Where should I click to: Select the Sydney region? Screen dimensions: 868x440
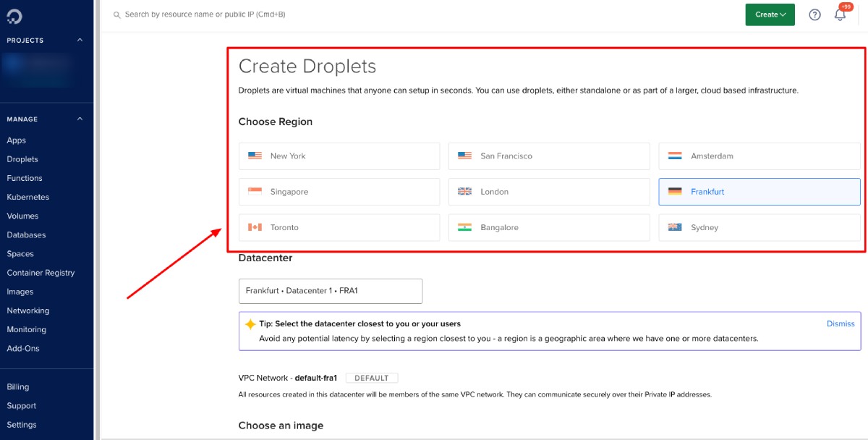pos(758,227)
